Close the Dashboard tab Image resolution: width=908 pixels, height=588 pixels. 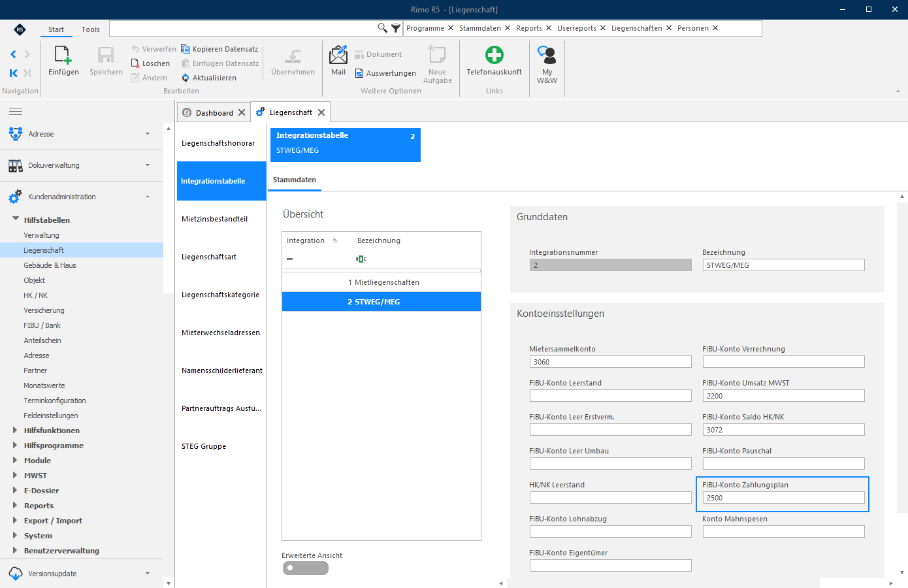242,112
